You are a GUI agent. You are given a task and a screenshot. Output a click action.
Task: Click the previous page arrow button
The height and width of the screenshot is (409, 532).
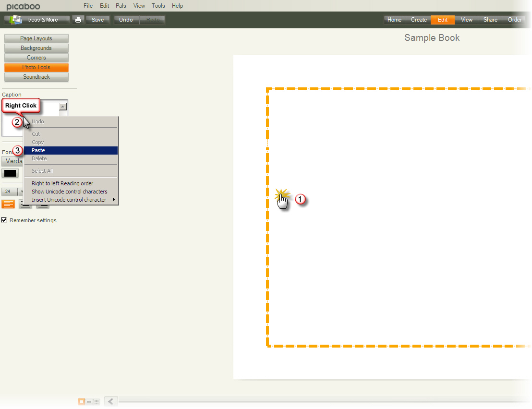click(x=111, y=401)
